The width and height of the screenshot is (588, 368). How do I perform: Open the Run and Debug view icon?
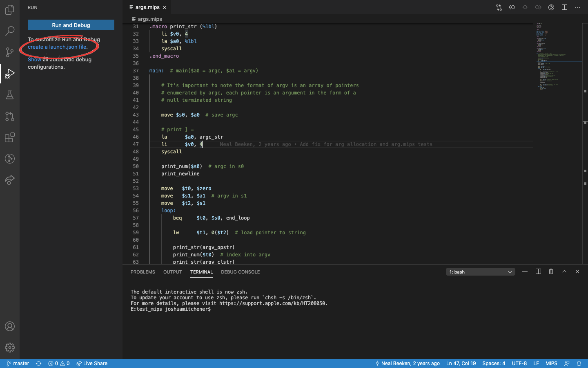point(10,74)
